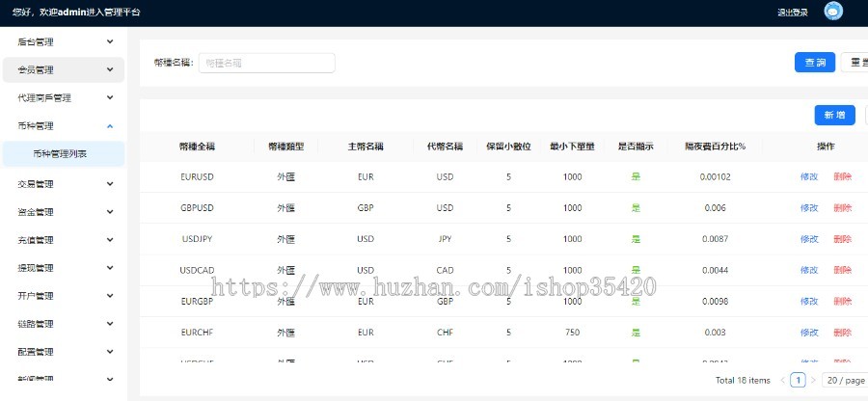This screenshot has height=401, width=868.
Task: Click the 新增 add button
Action: tap(835, 115)
